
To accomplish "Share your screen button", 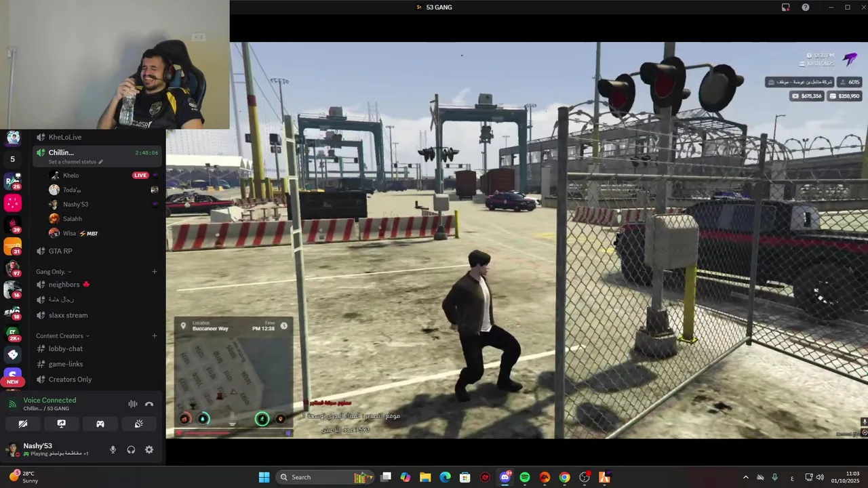I will pyautogui.click(x=62, y=424).
